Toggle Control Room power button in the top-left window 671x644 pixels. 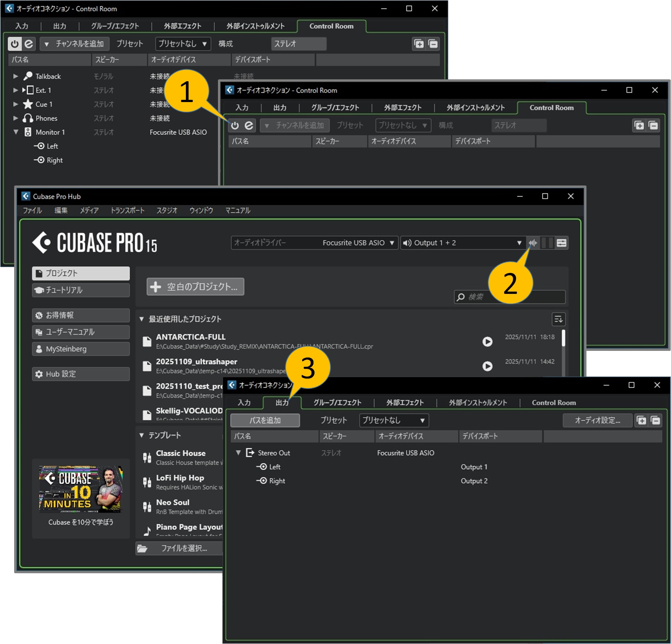15,44
